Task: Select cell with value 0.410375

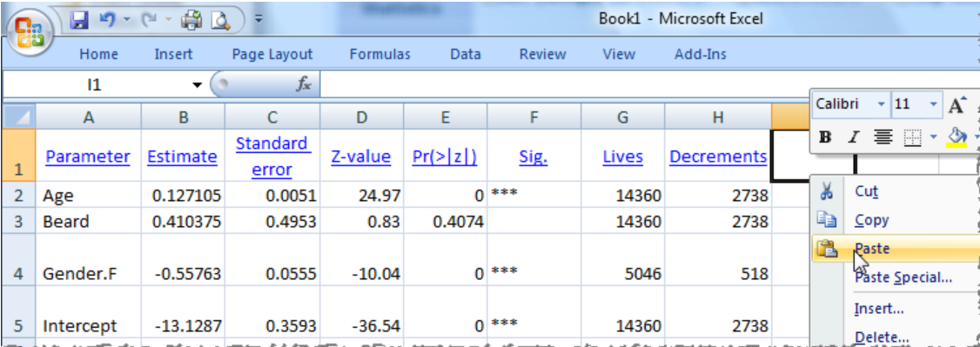Action: coord(183,221)
